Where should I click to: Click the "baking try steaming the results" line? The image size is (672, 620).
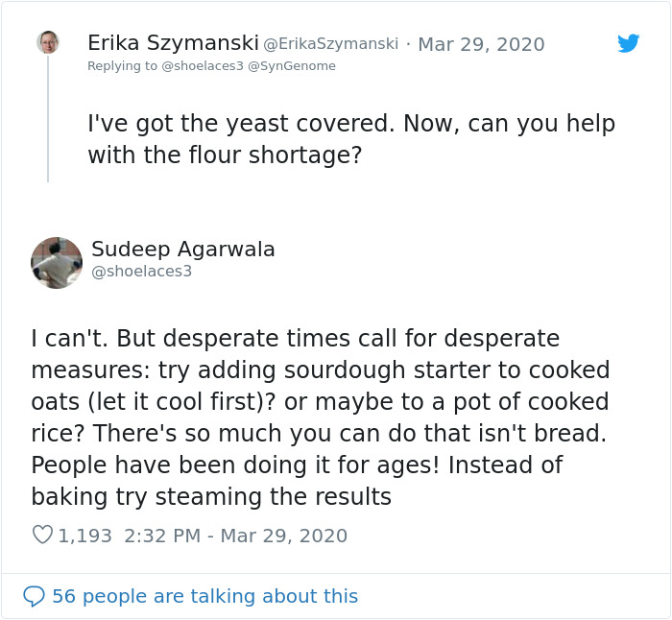211,497
